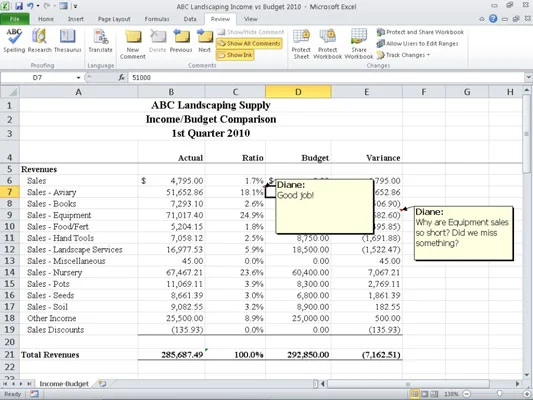Click the zoom slider handle

point(499,394)
